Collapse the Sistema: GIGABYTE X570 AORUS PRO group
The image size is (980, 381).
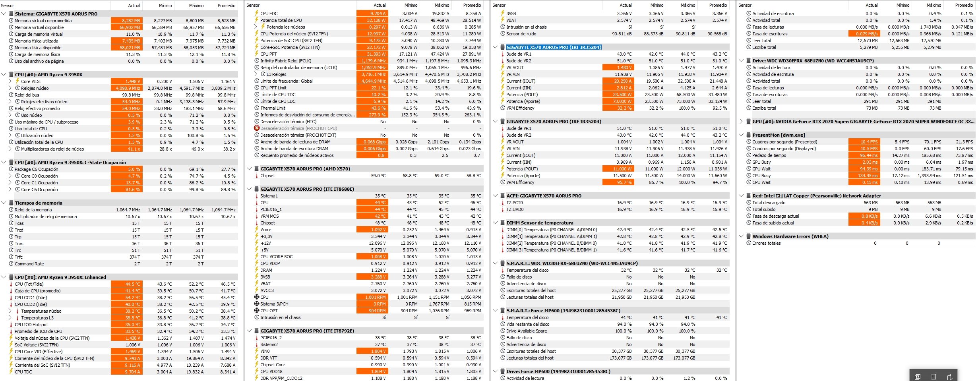click(x=4, y=14)
